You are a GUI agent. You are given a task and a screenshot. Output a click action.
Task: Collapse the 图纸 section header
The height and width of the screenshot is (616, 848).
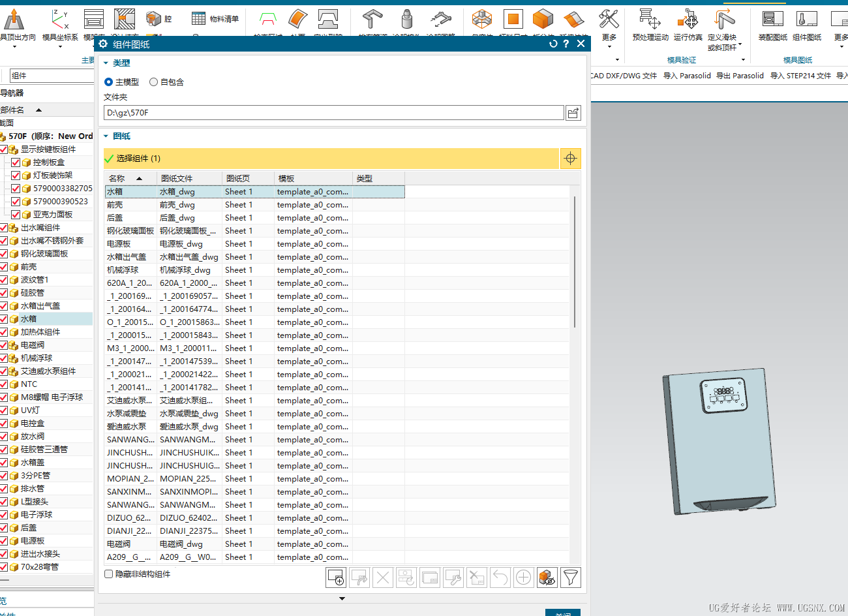tap(106, 136)
